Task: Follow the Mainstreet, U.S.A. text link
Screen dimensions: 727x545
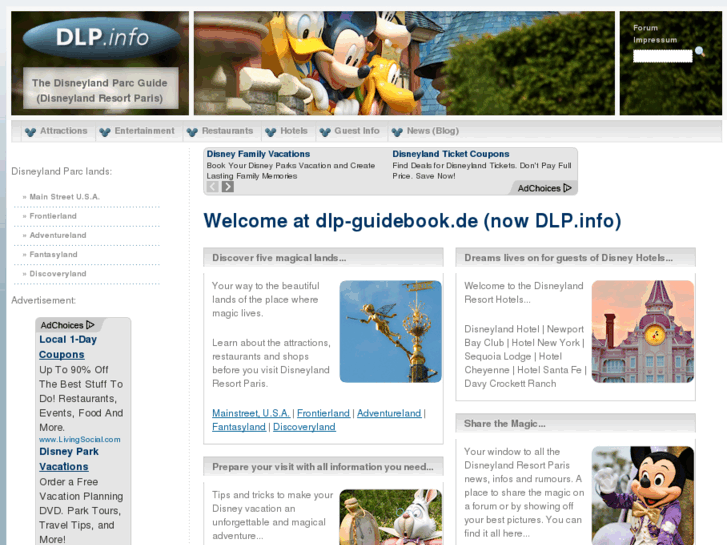Action: click(x=251, y=413)
